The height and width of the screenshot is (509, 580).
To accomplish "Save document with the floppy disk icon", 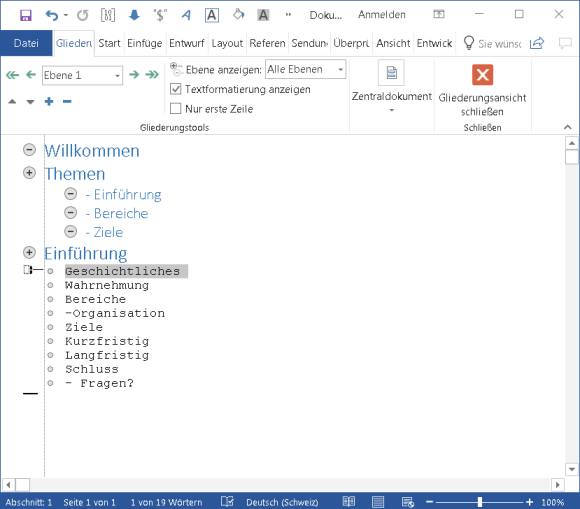I will (x=26, y=15).
